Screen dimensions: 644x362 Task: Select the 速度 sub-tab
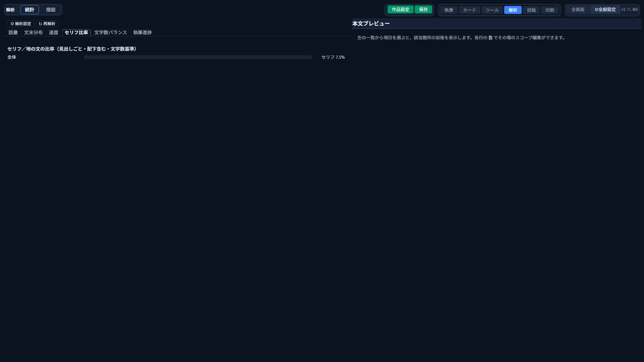(x=53, y=33)
